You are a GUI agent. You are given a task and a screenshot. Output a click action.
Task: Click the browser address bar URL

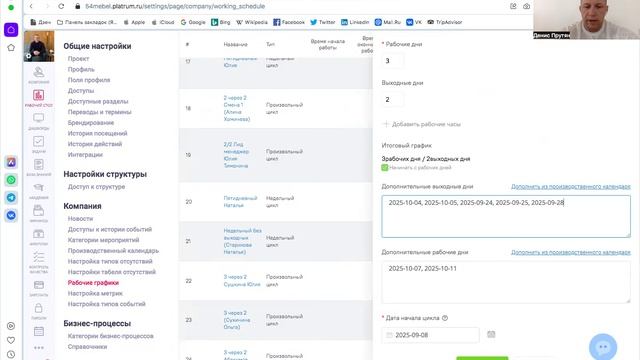(175, 6)
